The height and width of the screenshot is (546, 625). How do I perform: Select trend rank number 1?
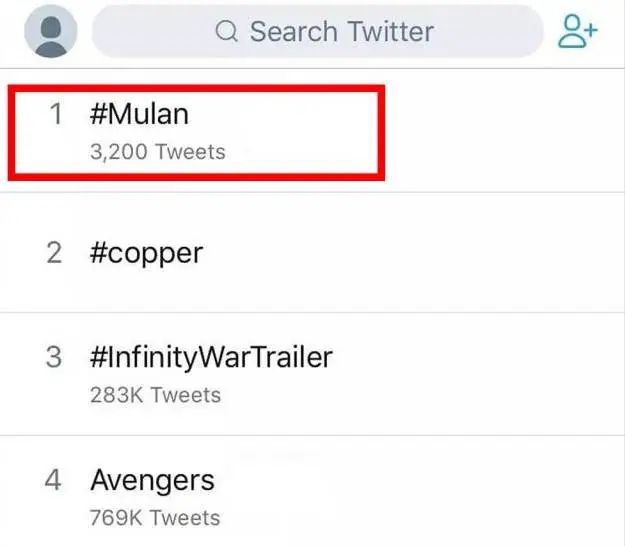[x=56, y=114]
